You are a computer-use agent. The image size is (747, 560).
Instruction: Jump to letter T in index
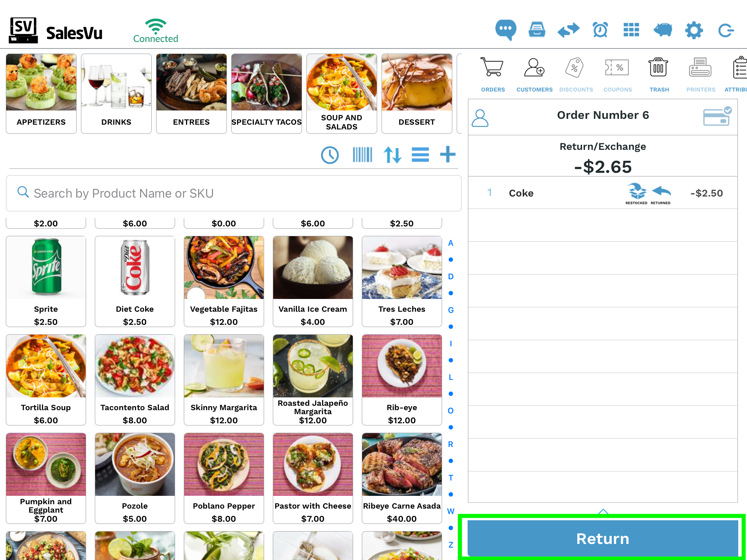(x=451, y=478)
